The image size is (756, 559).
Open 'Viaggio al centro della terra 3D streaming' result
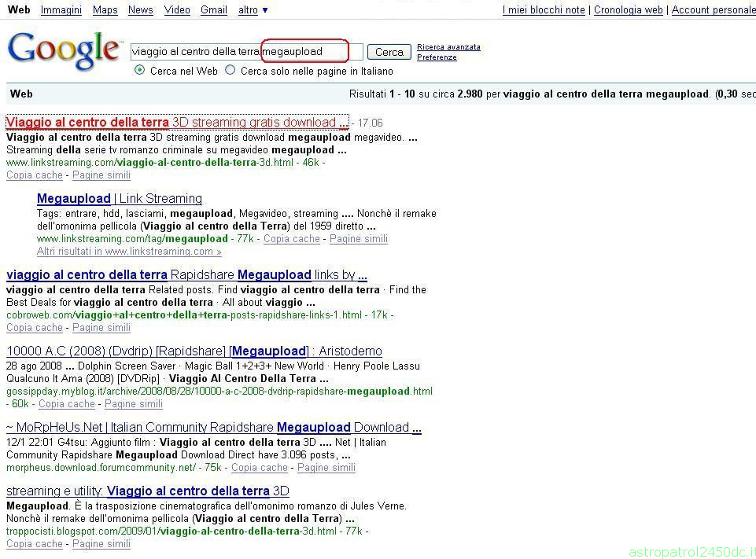(177, 123)
